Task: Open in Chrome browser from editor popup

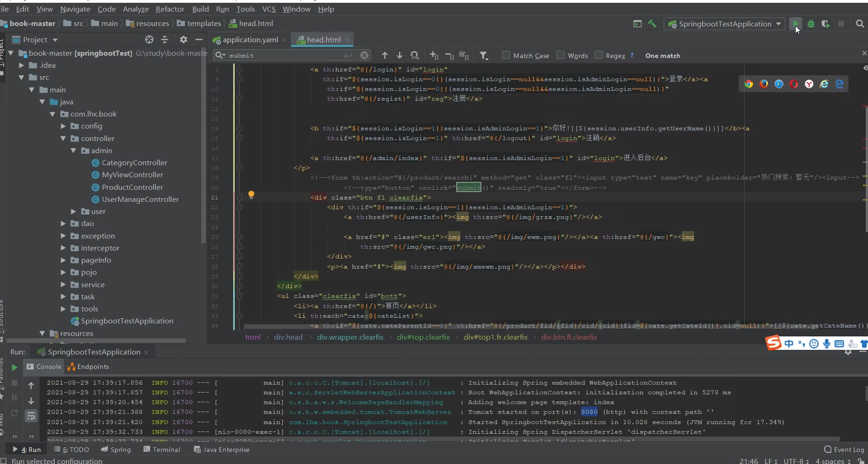Action: [749, 84]
